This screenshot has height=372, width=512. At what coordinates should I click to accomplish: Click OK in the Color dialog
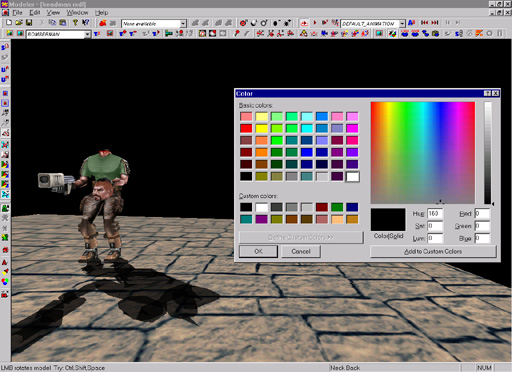[x=258, y=251]
